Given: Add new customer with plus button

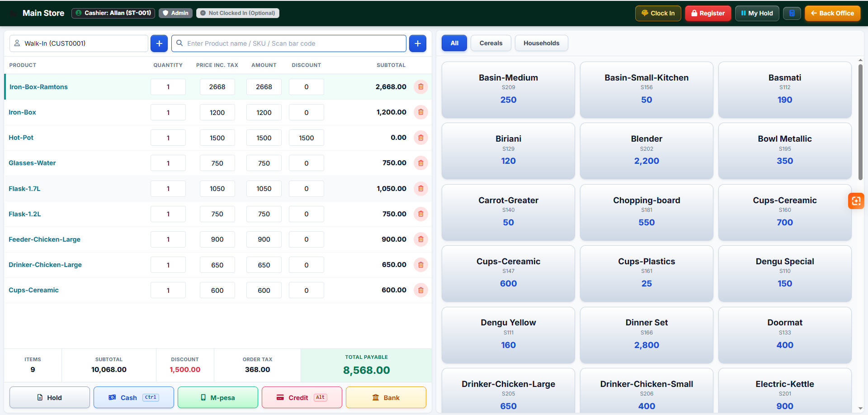Looking at the screenshot, I should [159, 43].
